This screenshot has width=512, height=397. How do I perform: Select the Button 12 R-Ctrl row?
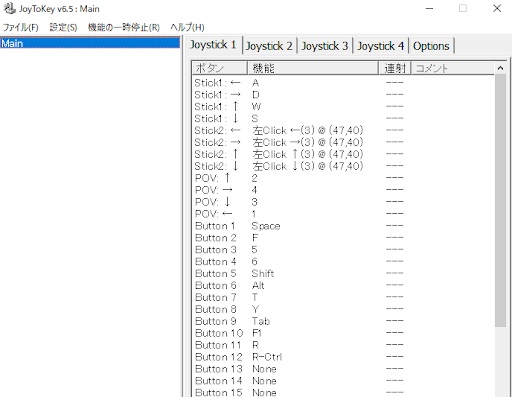(343, 357)
